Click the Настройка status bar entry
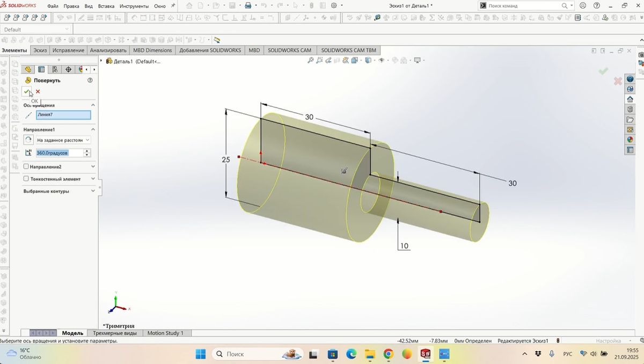The height and width of the screenshot is (364, 644). tap(609, 340)
